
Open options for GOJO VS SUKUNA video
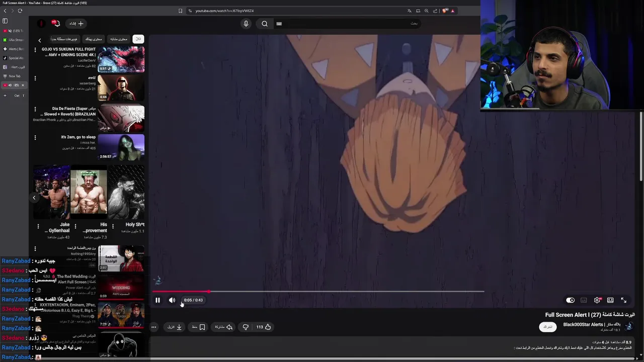tap(35, 49)
